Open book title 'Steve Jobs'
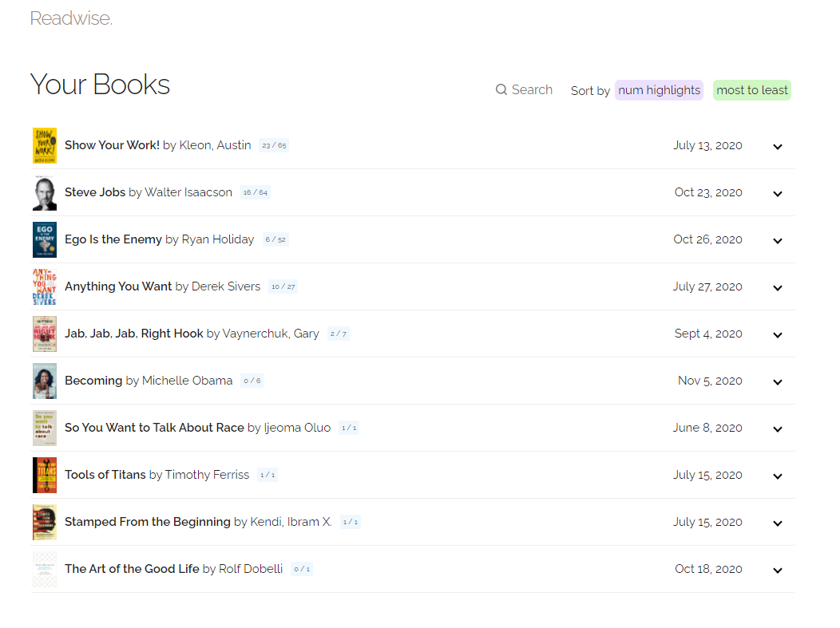Image resolution: width=840 pixels, height=628 pixels. 95,192
